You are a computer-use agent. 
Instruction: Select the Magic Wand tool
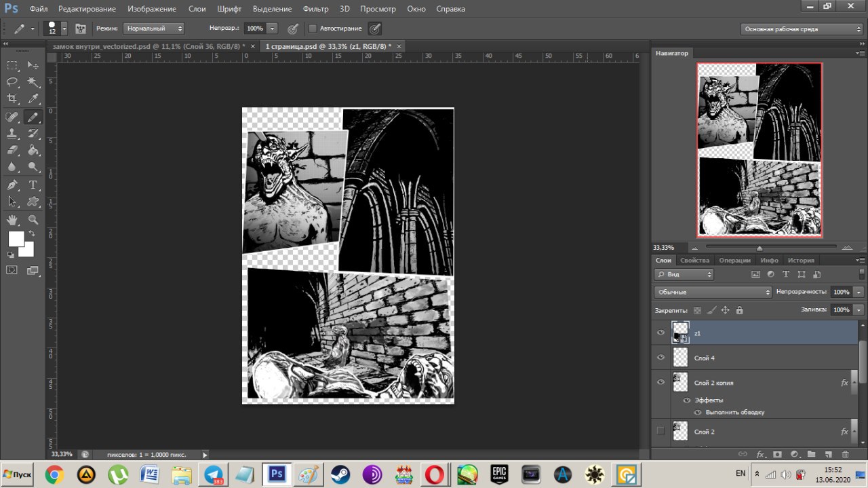pyautogui.click(x=33, y=82)
